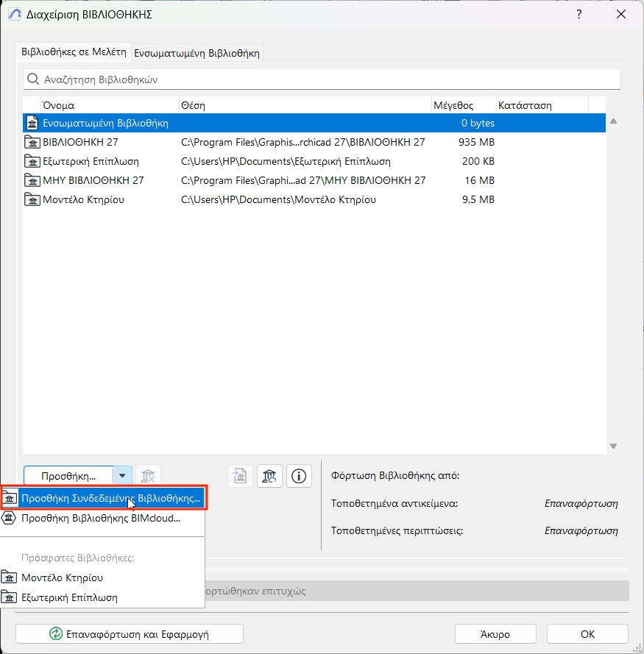Click the Άκυρο cancel button
Viewport: 644px width, 654px height.
coord(495,634)
